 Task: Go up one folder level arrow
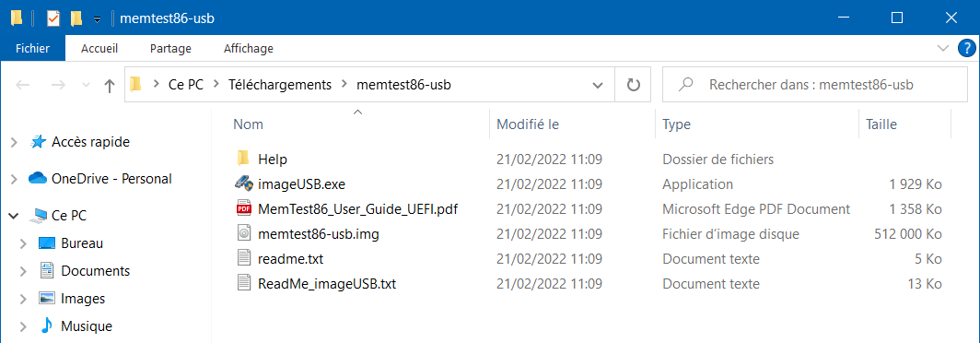[110, 85]
